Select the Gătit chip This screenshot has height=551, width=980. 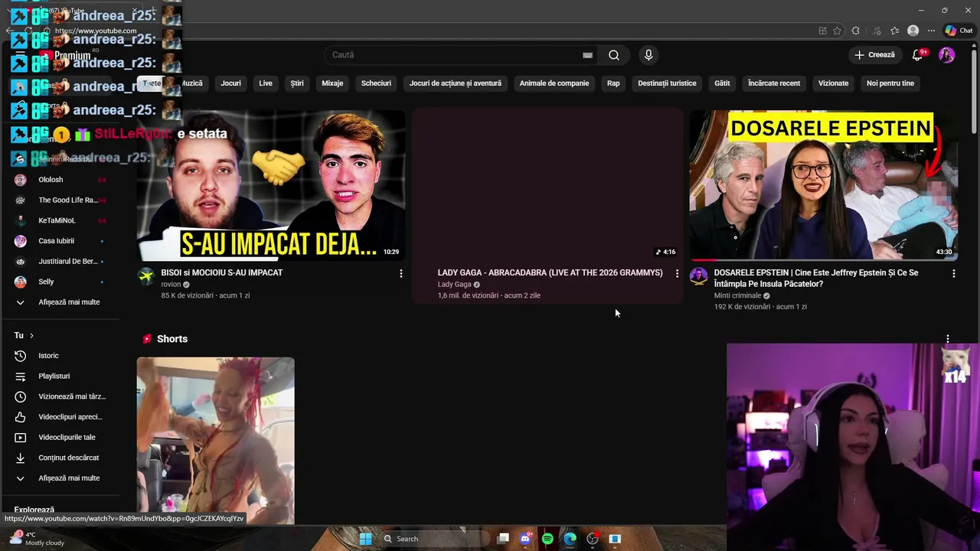(722, 83)
